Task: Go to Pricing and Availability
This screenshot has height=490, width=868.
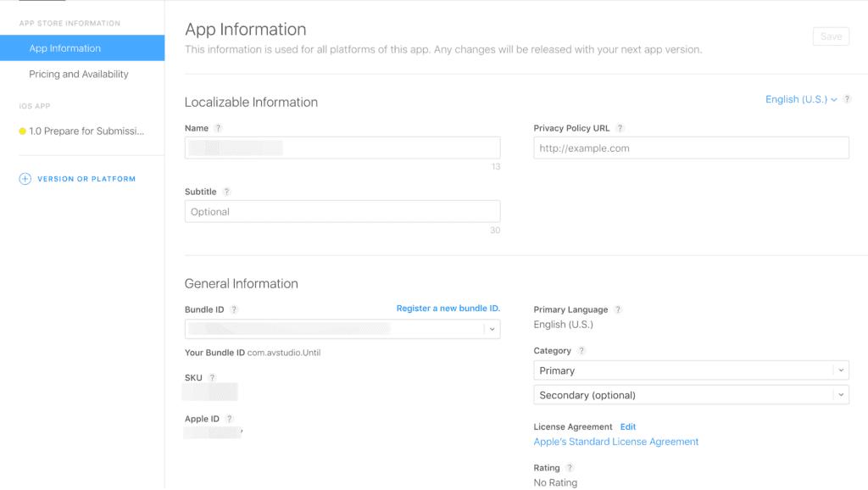Action: 79,75
